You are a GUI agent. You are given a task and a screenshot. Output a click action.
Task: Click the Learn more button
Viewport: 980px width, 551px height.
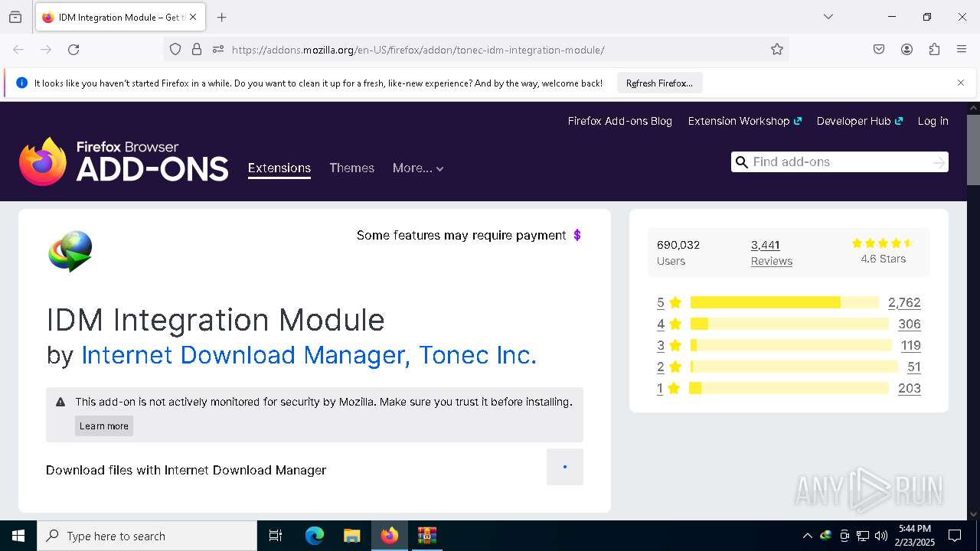tap(104, 426)
